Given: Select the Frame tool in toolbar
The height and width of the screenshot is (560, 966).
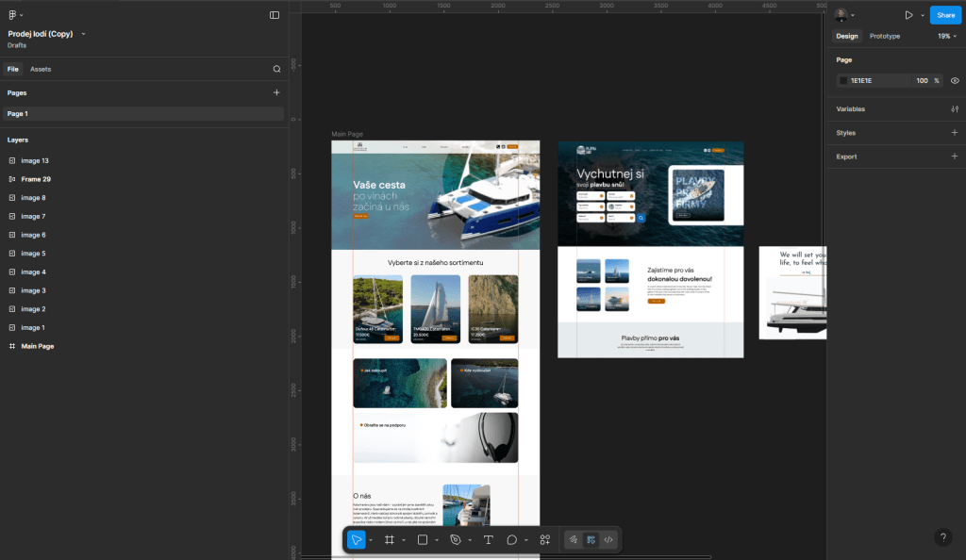Looking at the screenshot, I should point(390,539).
